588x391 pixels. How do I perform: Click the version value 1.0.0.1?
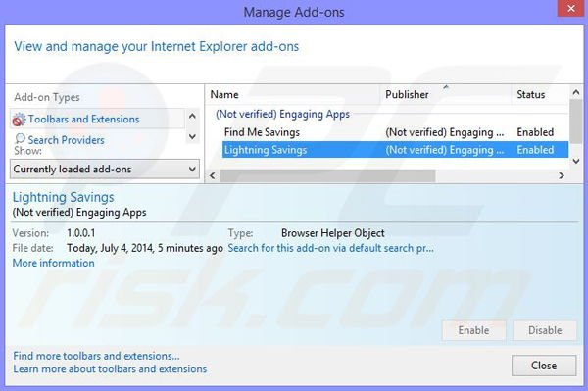pyautogui.click(x=81, y=233)
